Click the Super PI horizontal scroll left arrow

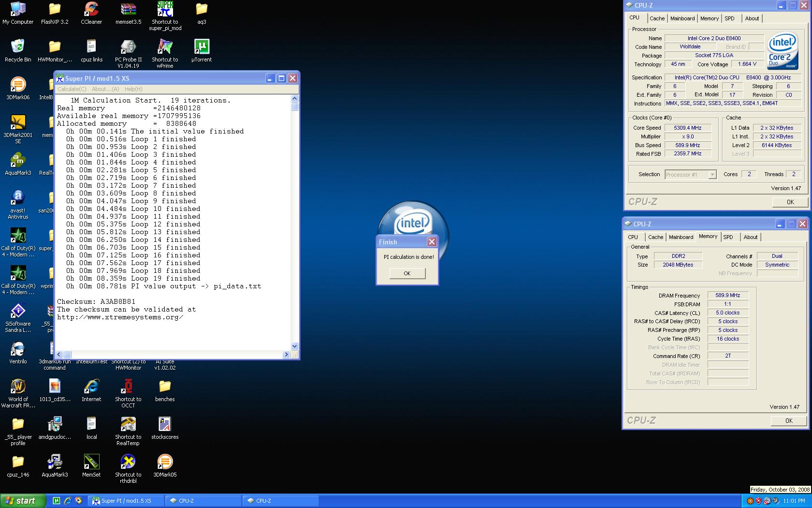pyautogui.click(x=59, y=355)
